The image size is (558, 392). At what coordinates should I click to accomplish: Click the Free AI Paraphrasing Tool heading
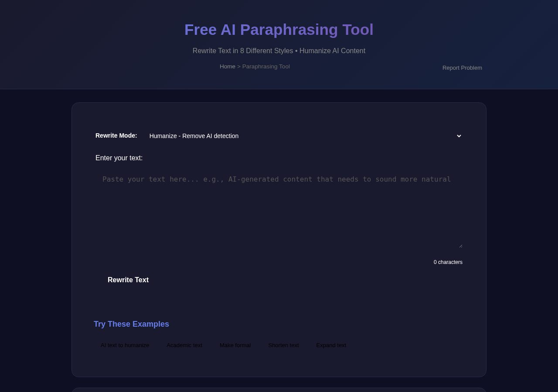[279, 30]
